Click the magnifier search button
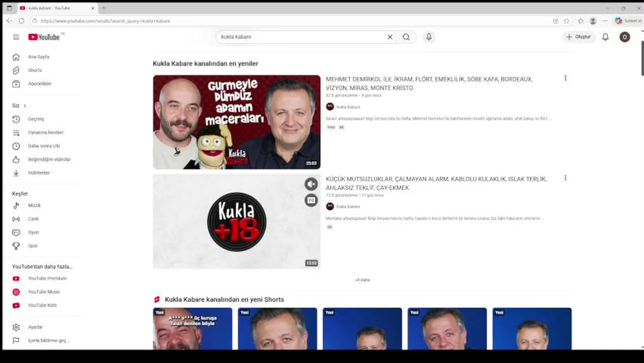This screenshot has height=363, width=644. coord(406,37)
